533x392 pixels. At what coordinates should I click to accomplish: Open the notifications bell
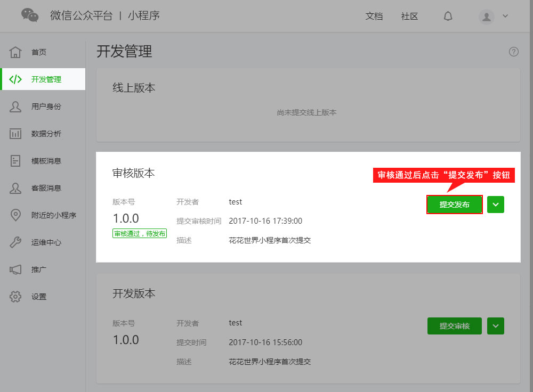(x=448, y=16)
